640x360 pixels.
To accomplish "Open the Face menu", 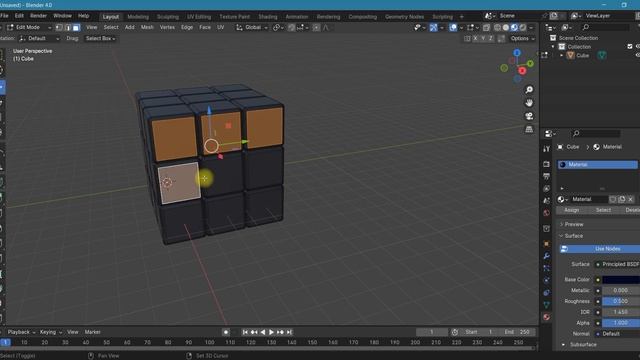I will [205, 27].
